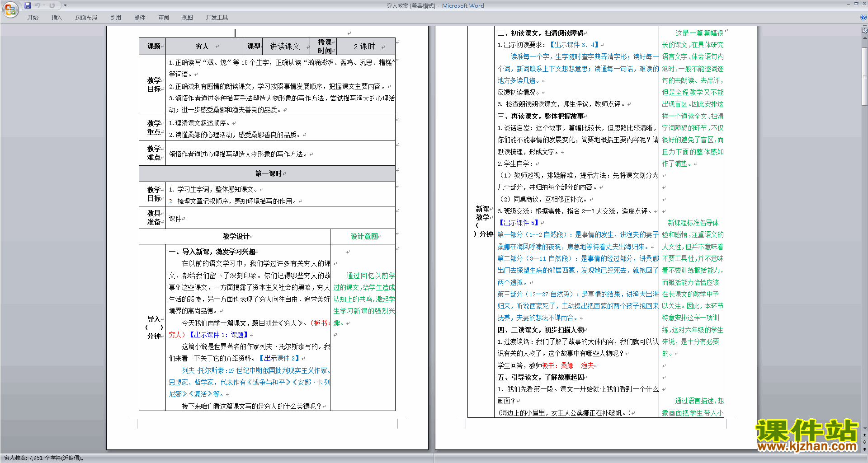Open the 开发工具 ribbon tab

pos(217,18)
